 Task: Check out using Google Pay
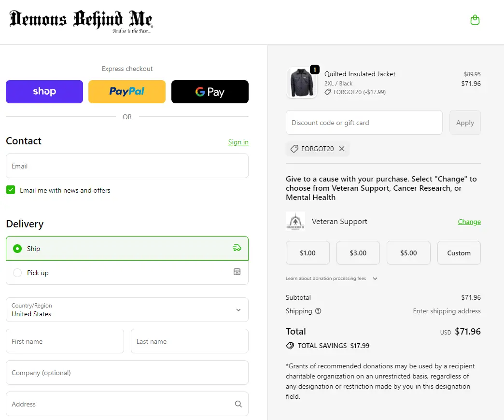pyautogui.click(x=210, y=92)
